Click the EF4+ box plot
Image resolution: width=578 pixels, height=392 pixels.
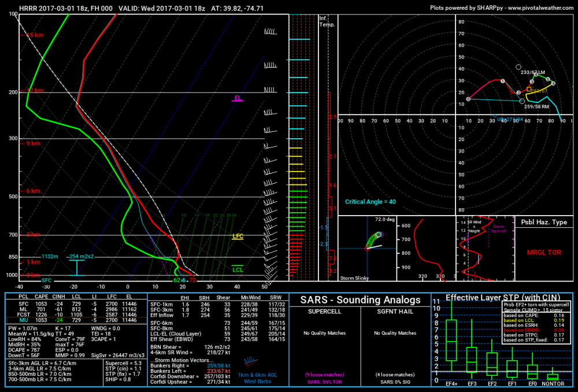point(451,340)
